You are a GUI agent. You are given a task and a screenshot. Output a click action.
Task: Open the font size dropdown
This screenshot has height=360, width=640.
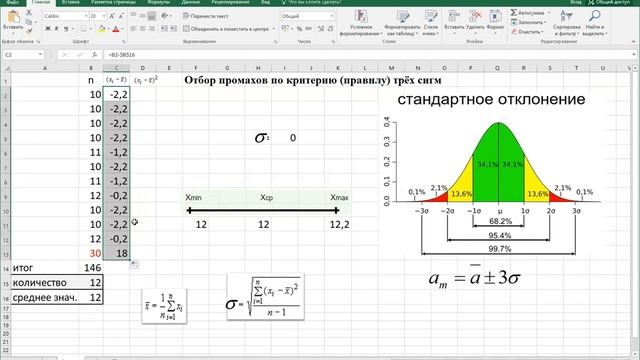[x=104, y=16]
